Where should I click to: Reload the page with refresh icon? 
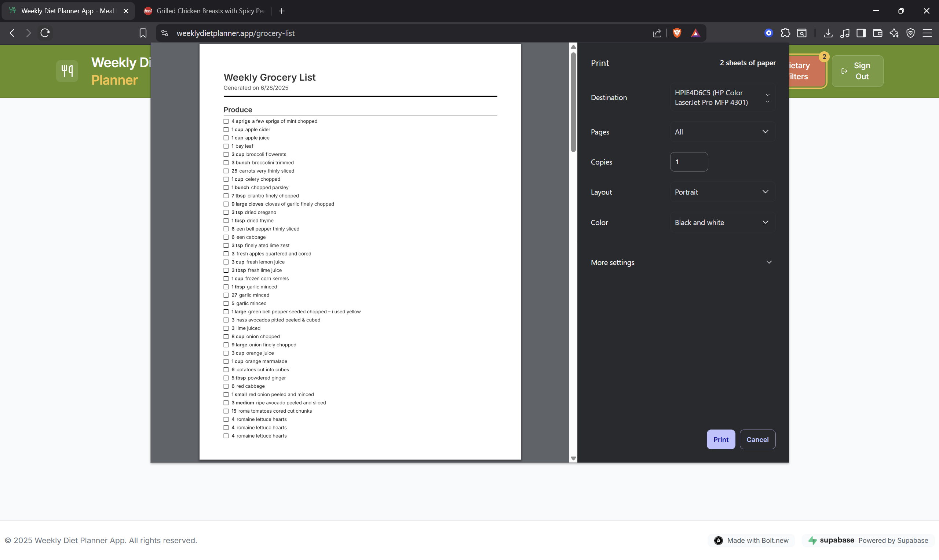pyautogui.click(x=45, y=33)
